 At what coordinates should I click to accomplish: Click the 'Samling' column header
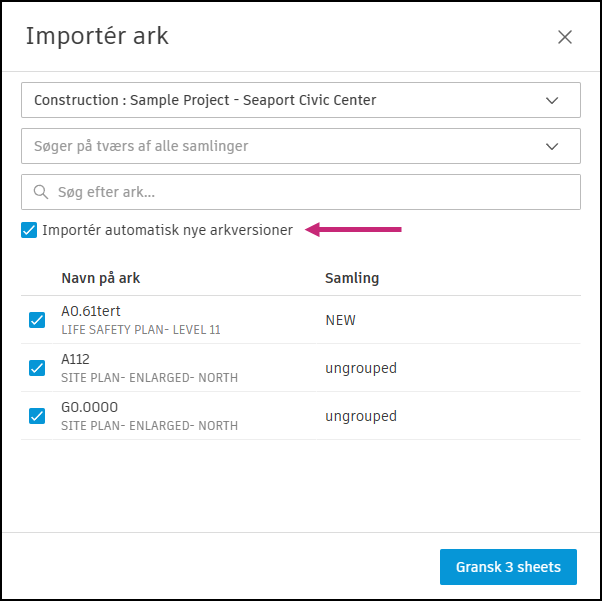[x=352, y=278]
